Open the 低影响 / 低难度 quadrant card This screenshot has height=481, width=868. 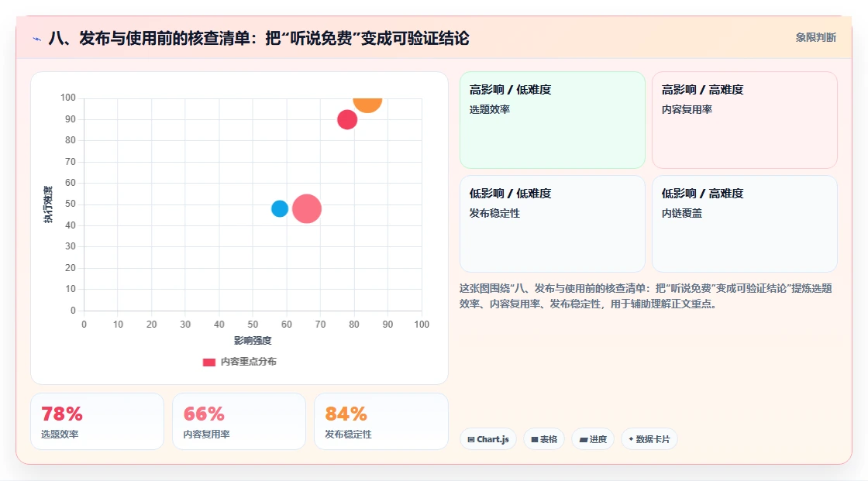(x=553, y=224)
